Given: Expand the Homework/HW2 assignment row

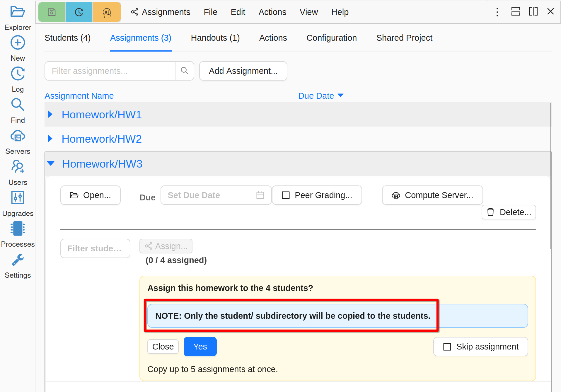Looking at the screenshot, I should (50, 139).
